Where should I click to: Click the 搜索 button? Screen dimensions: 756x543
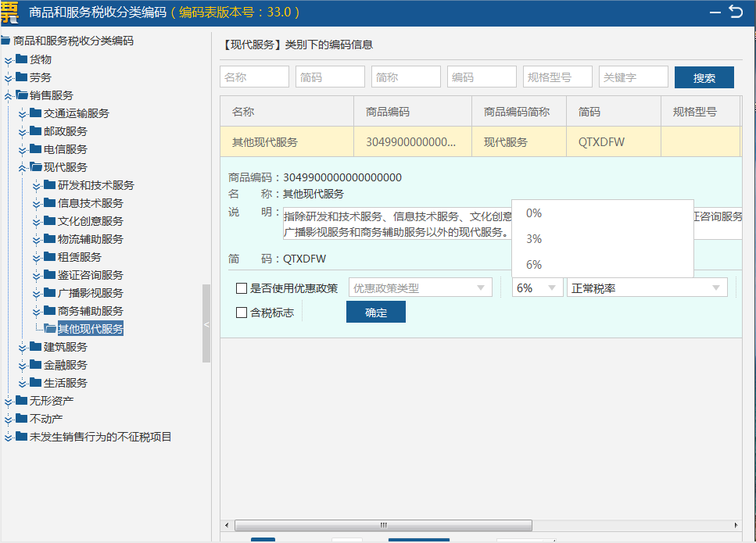(704, 78)
